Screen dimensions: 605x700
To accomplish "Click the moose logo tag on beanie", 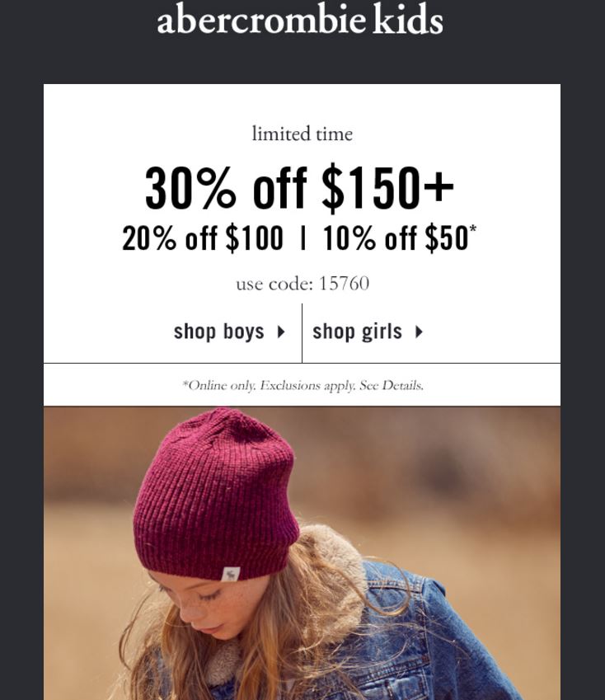I will [x=231, y=574].
